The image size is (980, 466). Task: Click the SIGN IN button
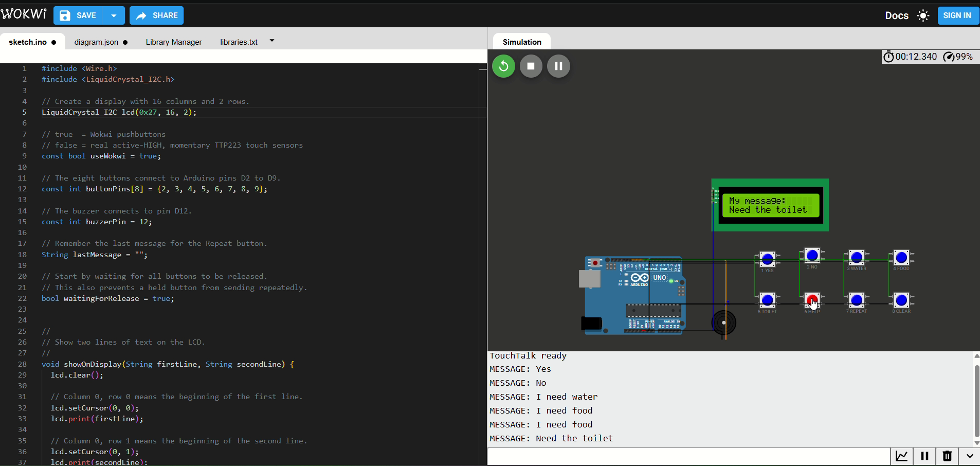pos(957,15)
